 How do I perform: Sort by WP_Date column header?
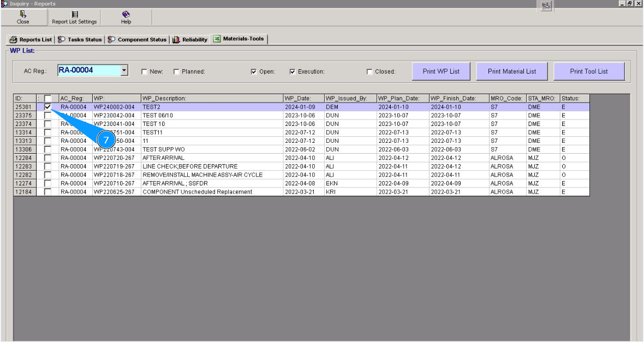pyautogui.click(x=303, y=99)
